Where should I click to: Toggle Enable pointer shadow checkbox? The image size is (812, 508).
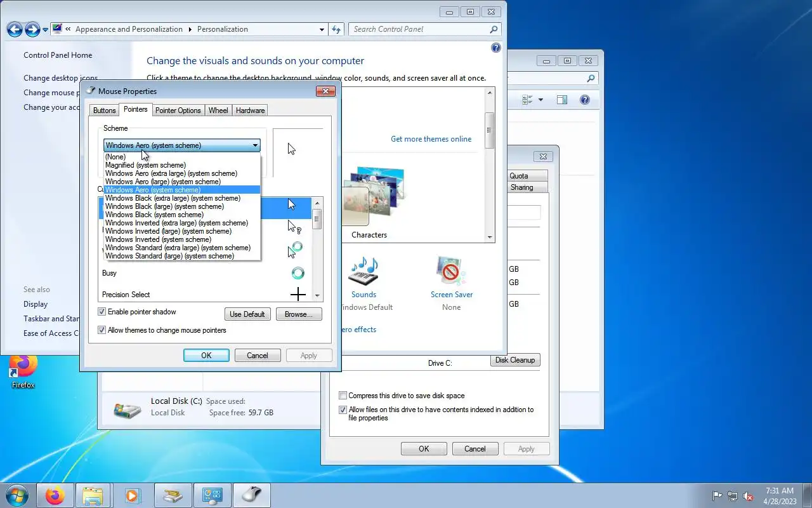(101, 312)
